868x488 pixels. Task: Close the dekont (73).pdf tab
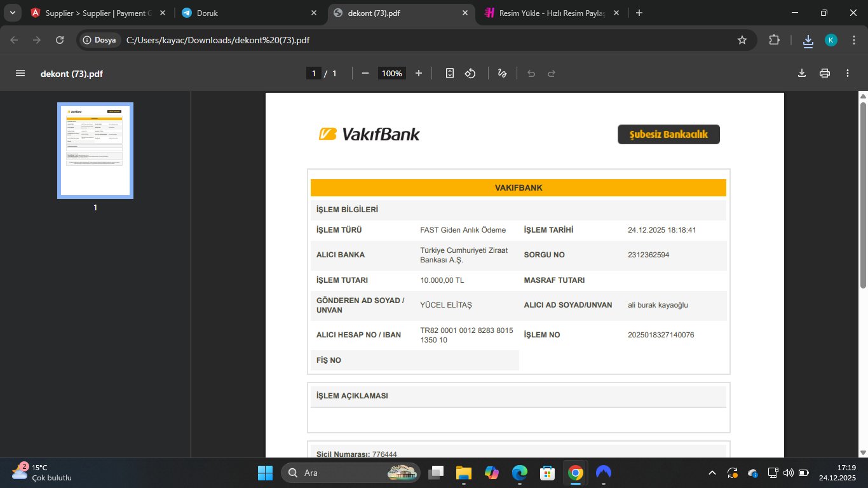click(465, 13)
